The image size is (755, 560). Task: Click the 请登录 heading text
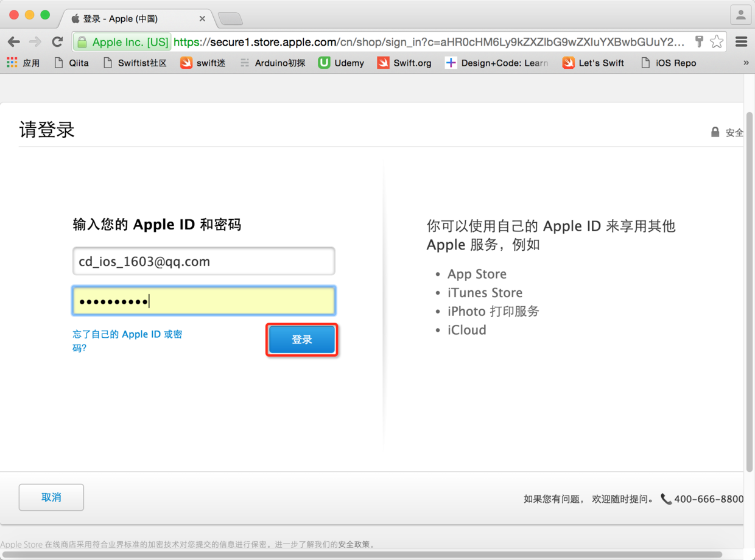[47, 130]
